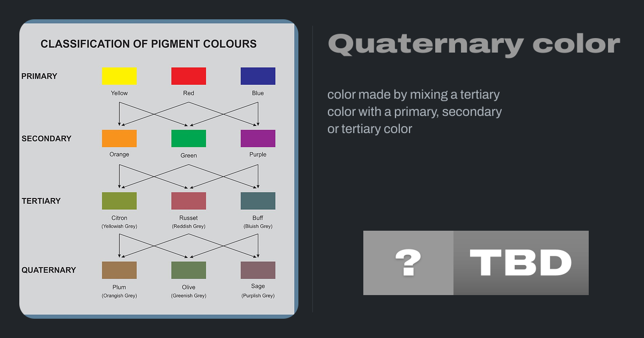The height and width of the screenshot is (338, 644).
Task: Open the pigment colours classification chart title
Action: pyautogui.click(x=149, y=44)
